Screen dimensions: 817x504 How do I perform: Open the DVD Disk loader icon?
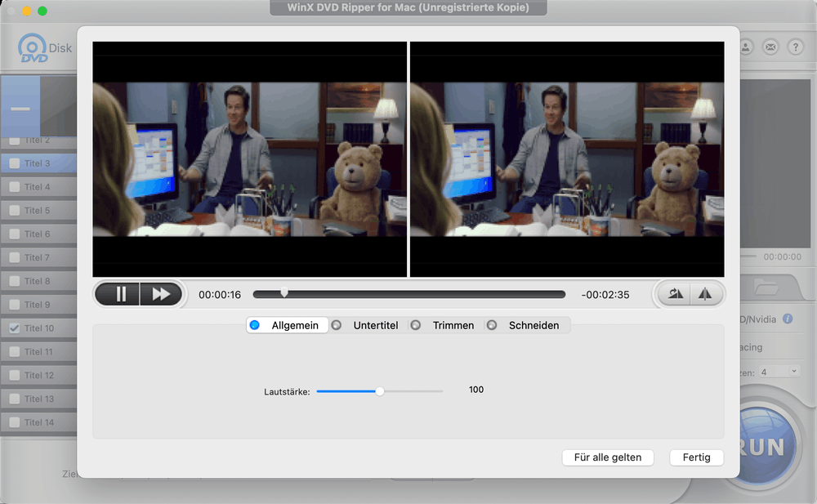tap(33, 47)
